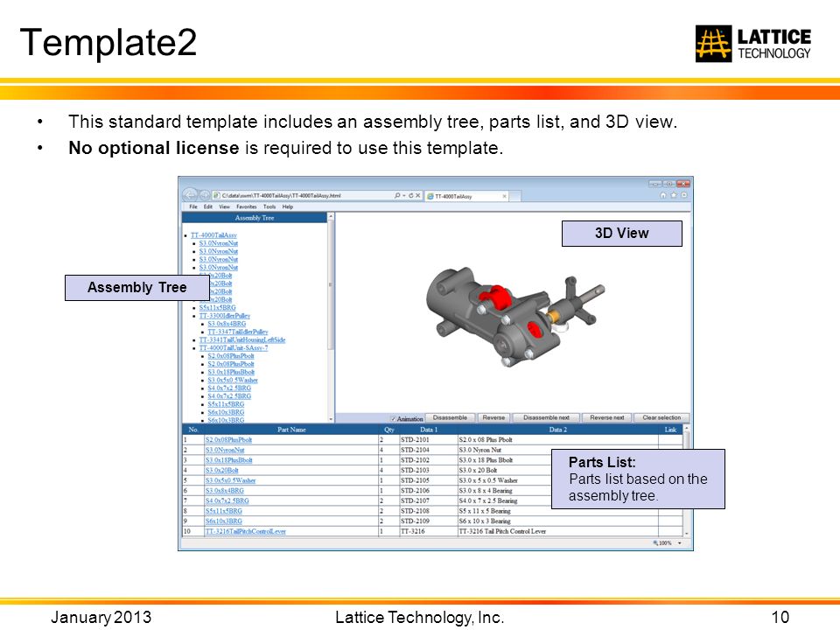Click the stop loading X icon
The width and height of the screenshot is (840, 630).
click(418, 195)
